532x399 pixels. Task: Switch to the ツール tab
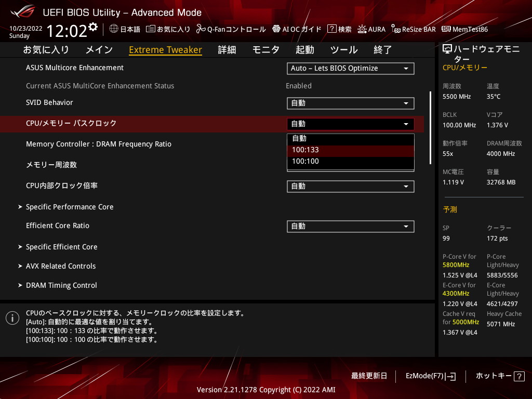(x=344, y=50)
